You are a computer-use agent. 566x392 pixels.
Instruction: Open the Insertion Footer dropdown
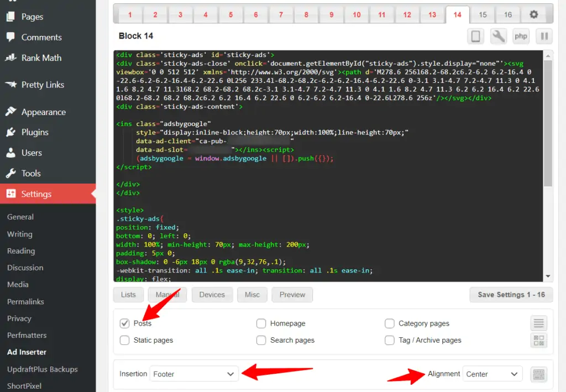tap(194, 374)
